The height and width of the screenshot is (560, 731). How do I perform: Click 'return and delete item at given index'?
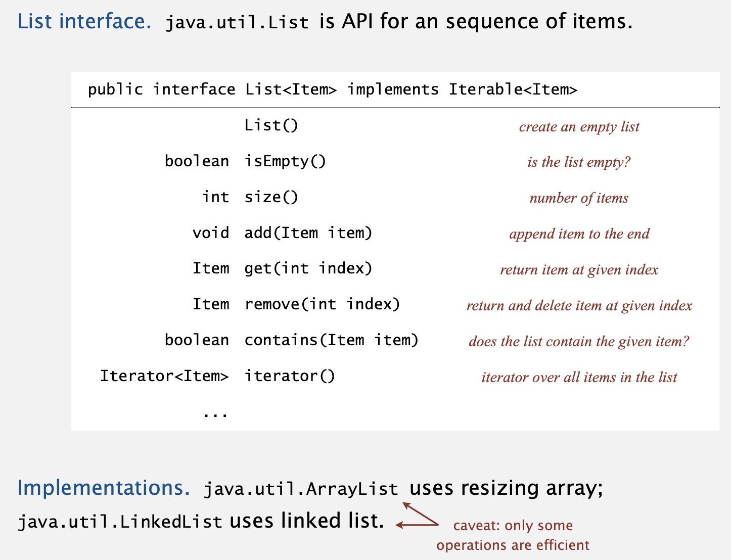[x=579, y=306]
